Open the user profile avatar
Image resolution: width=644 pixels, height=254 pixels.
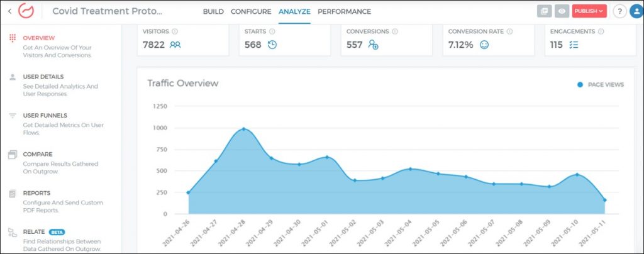tap(635, 11)
